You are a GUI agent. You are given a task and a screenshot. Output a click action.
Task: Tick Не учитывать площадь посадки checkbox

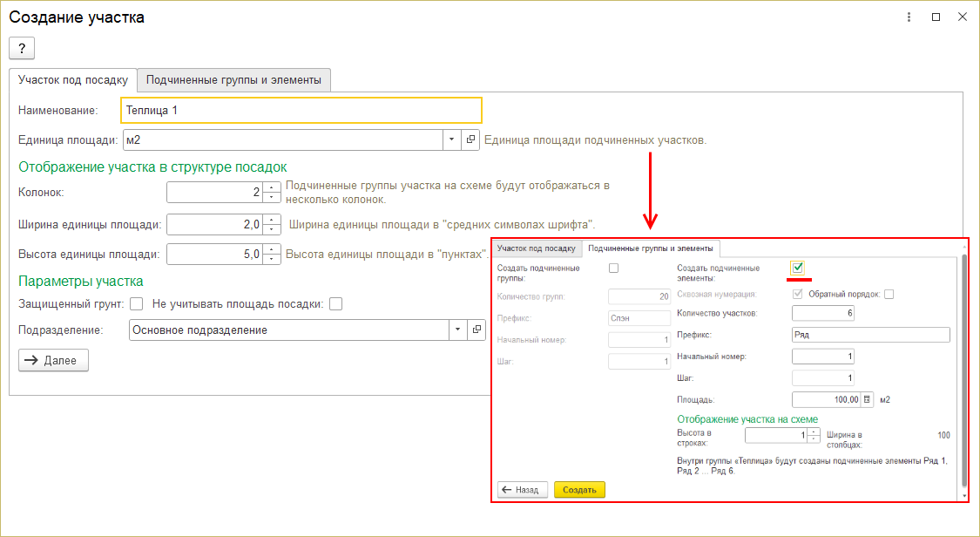(x=335, y=304)
